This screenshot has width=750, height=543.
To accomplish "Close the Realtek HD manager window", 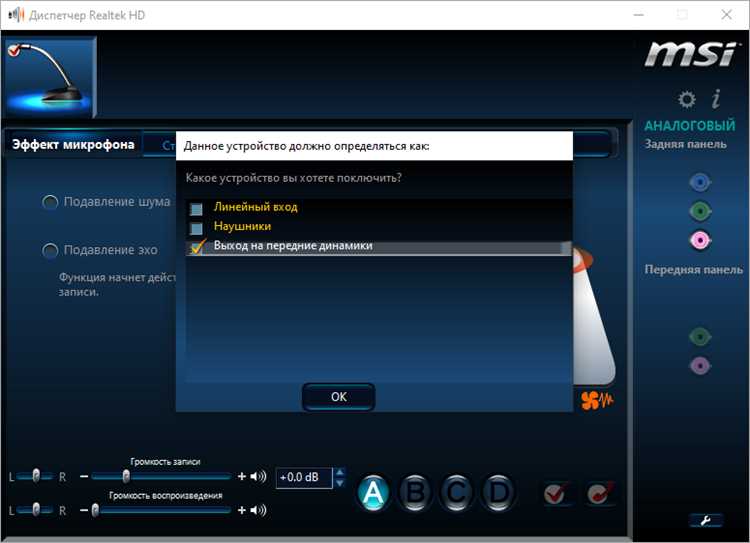I will coord(727,15).
